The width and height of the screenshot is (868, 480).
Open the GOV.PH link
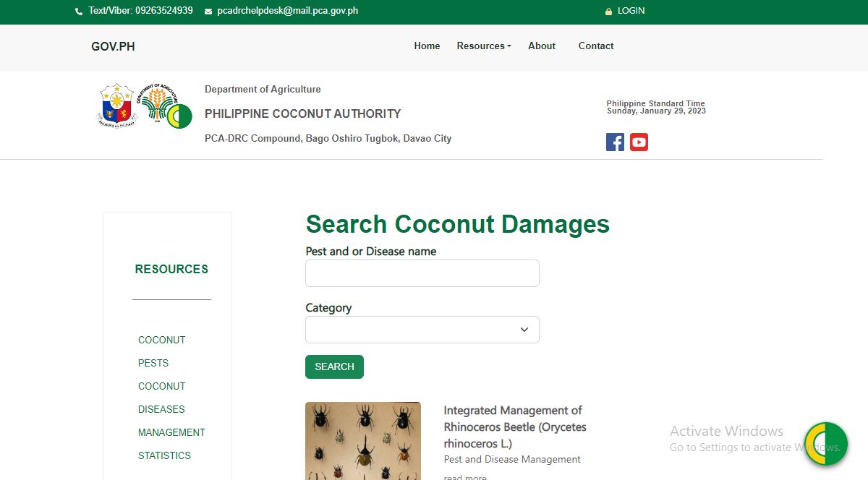click(113, 47)
